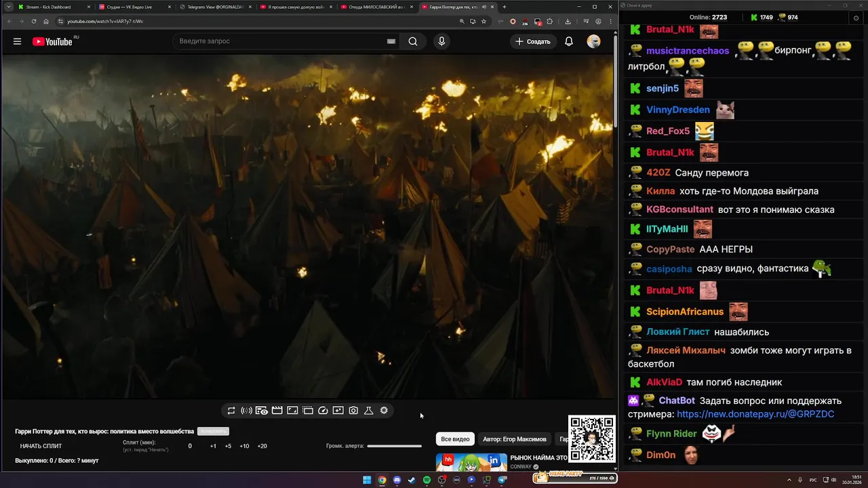Open playback speed gauge icon

323,411
